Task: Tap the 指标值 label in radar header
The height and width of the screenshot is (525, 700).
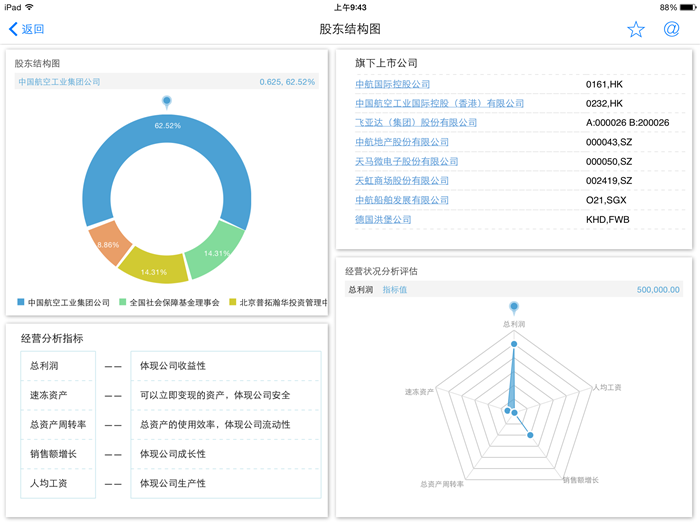Action: (x=395, y=290)
